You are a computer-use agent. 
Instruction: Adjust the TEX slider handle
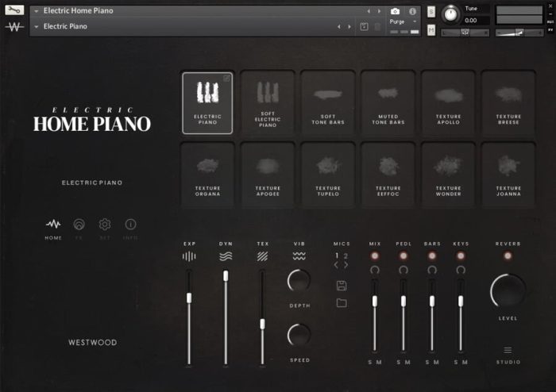tap(262, 324)
